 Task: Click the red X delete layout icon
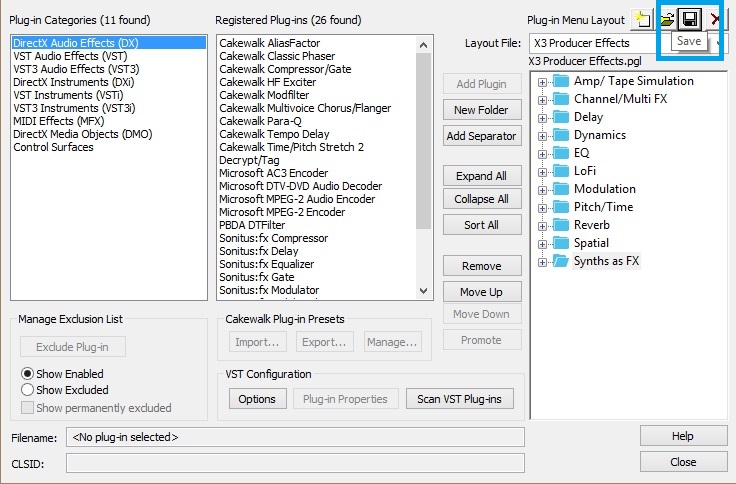715,19
